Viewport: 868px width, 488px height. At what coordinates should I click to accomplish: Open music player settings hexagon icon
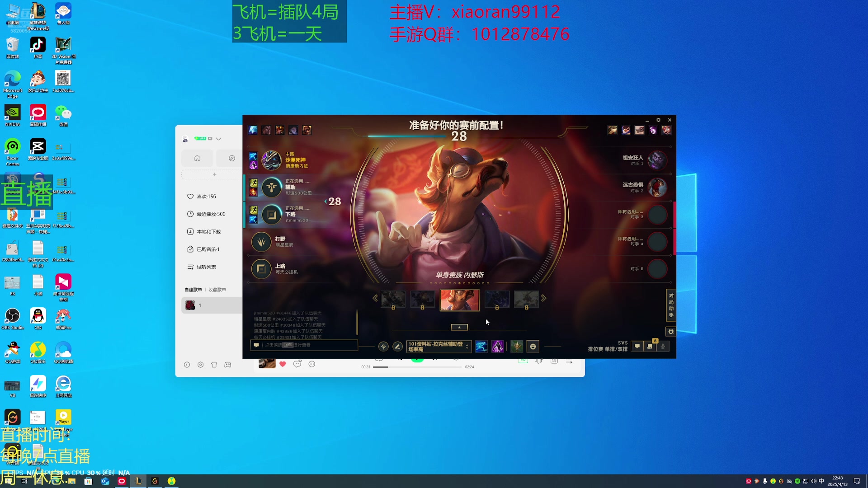200,365
